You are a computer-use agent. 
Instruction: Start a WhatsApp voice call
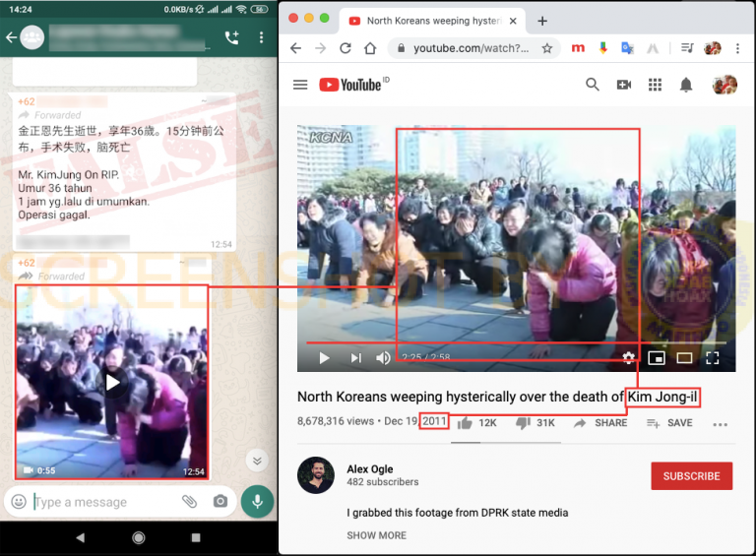(232, 37)
